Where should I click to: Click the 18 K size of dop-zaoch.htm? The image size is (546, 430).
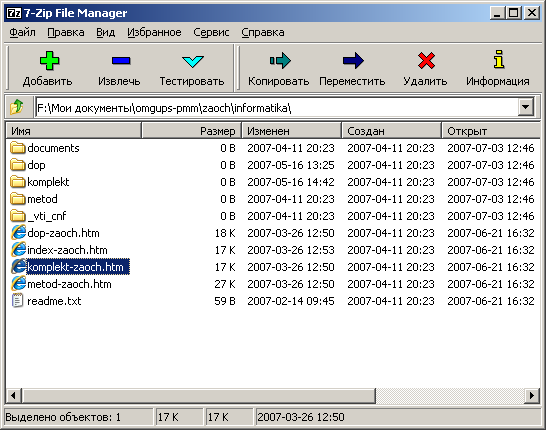click(225, 233)
